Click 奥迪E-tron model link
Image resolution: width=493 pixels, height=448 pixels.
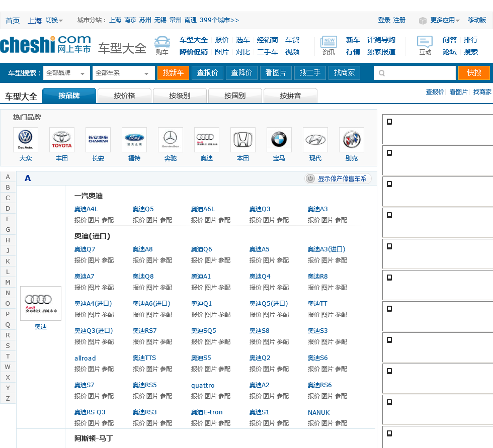pyautogui.click(x=207, y=412)
